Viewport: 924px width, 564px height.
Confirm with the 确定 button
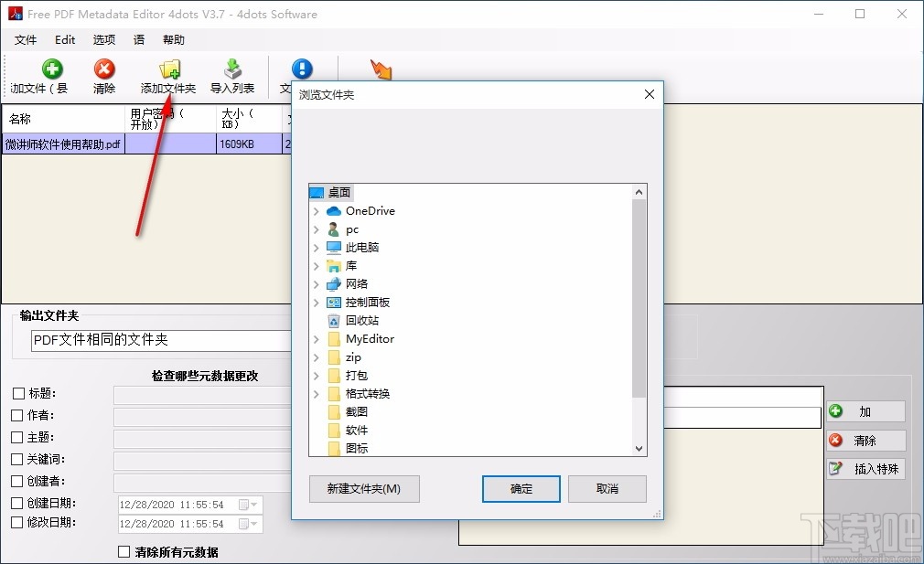(521, 489)
